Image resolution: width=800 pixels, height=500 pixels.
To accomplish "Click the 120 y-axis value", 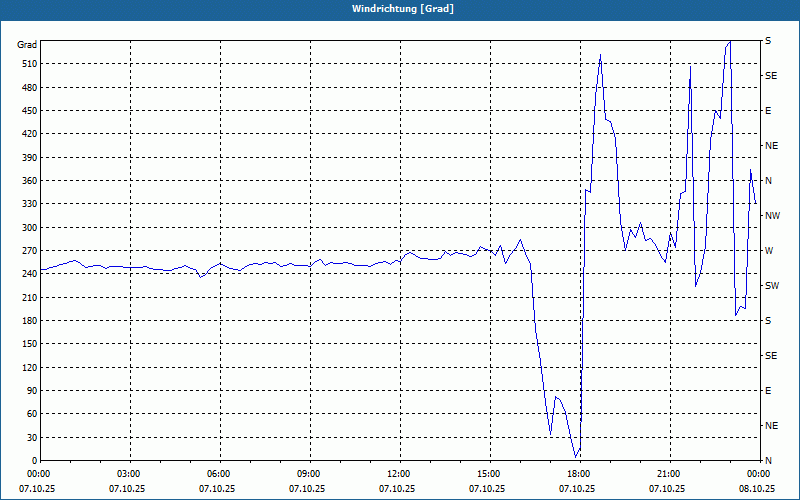I will click(x=30, y=367).
